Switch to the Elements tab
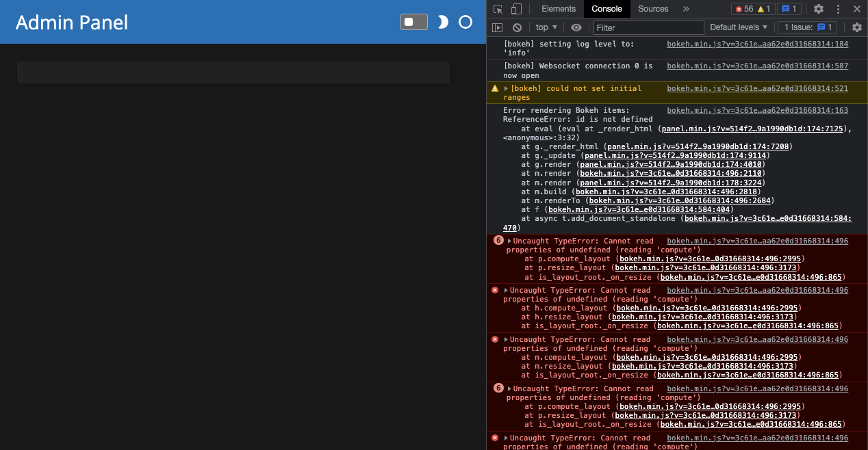 (558, 9)
